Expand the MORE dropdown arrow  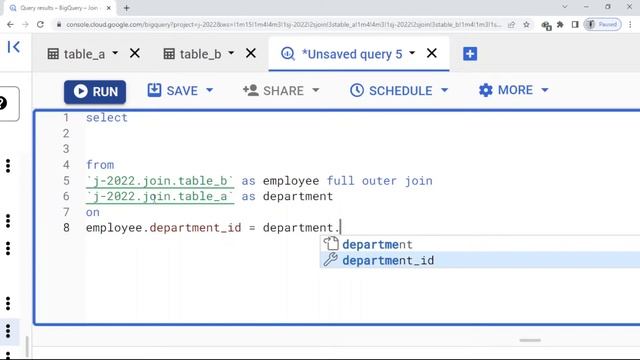coord(544,90)
